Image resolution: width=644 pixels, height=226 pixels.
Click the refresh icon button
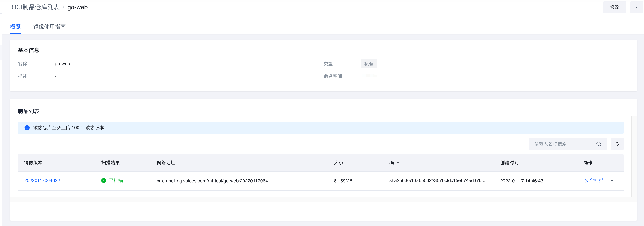click(617, 144)
